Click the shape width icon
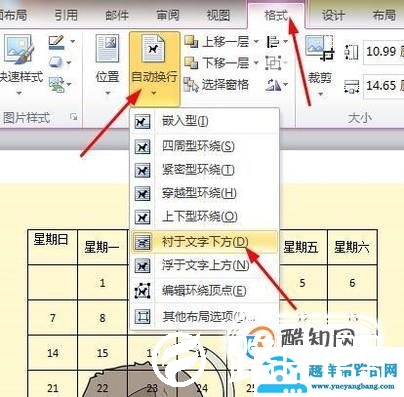404x397 pixels. pos(351,86)
